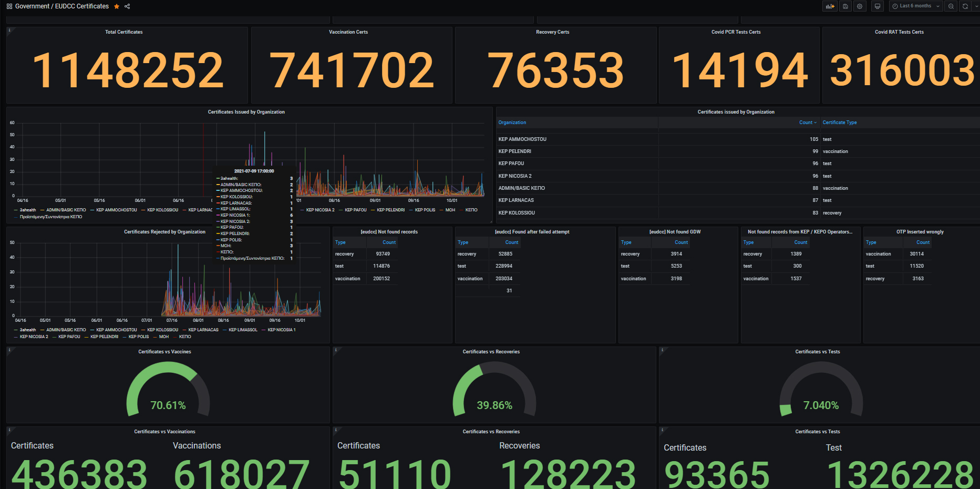The image size is (980, 489).
Task: Click the Add panel icon
Action: coord(830,6)
